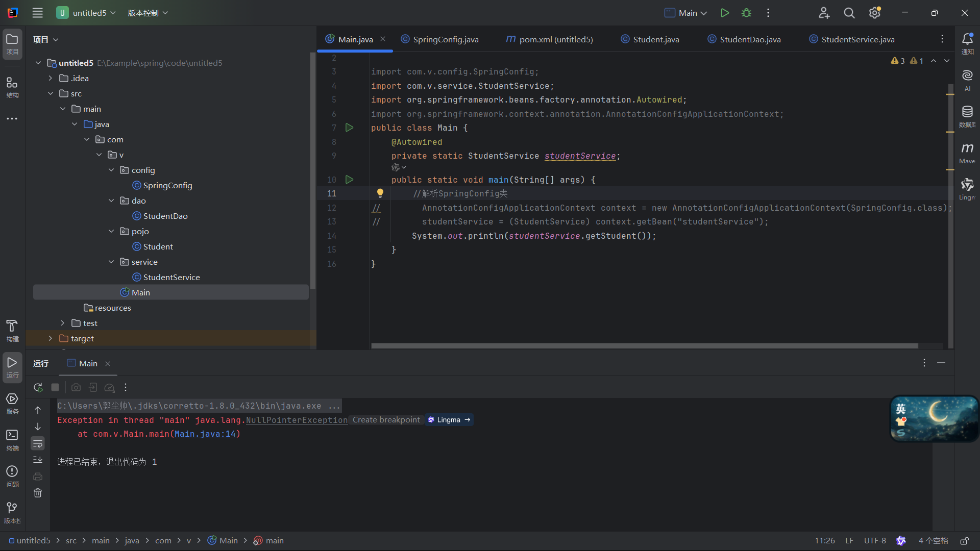Click the Create breakpoint button

pyautogui.click(x=386, y=419)
